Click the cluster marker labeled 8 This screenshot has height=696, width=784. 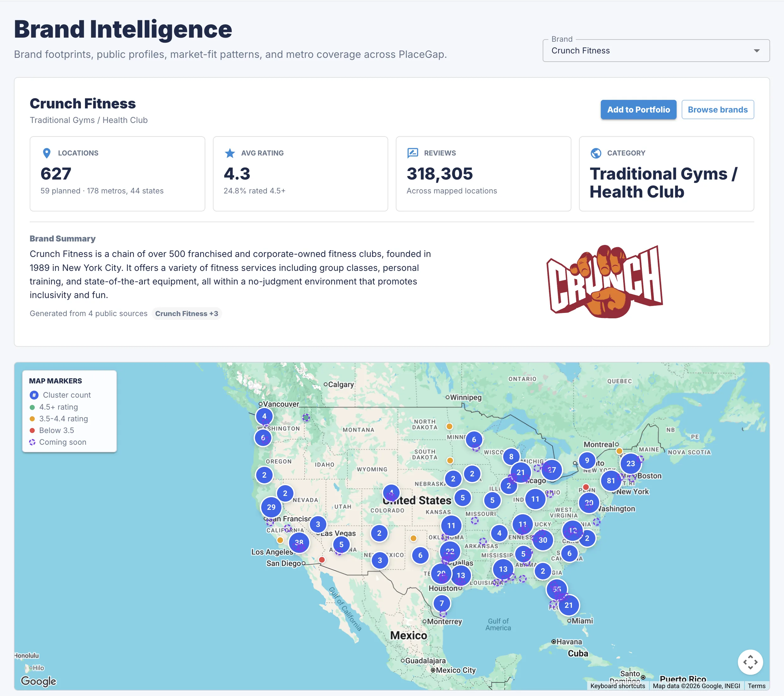pos(511,456)
